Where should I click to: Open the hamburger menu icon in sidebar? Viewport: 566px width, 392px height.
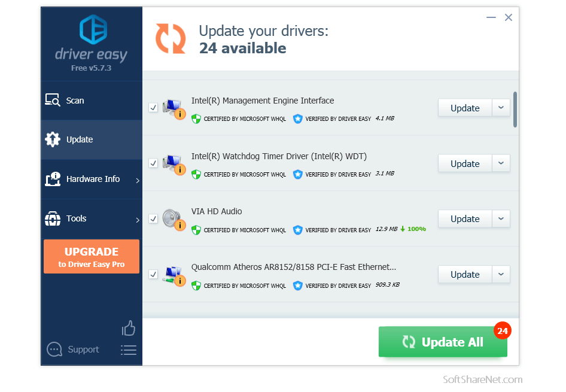pyautogui.click(x=129, y=350)
